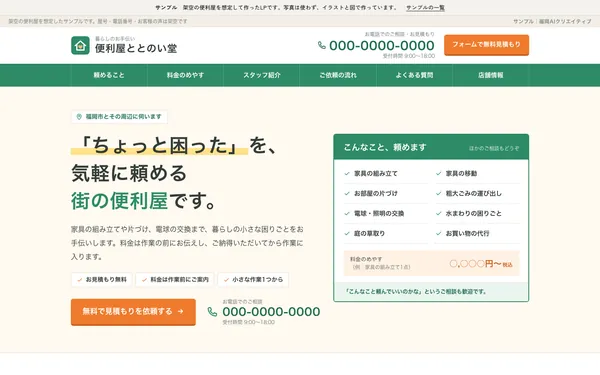600x375 pixels.
Task: Click the checkmark icon next to 家具の組み立て
Action: (347, 174)
